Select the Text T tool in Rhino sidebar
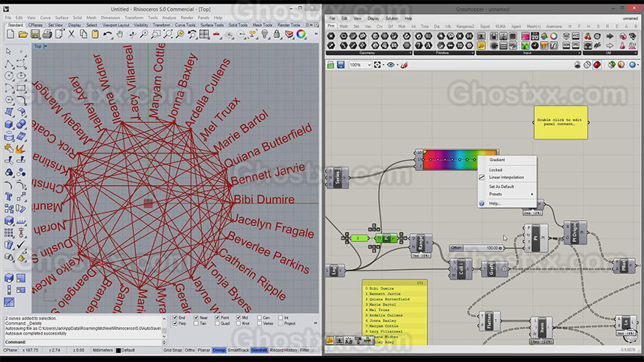644x362 pixels. 9,197
